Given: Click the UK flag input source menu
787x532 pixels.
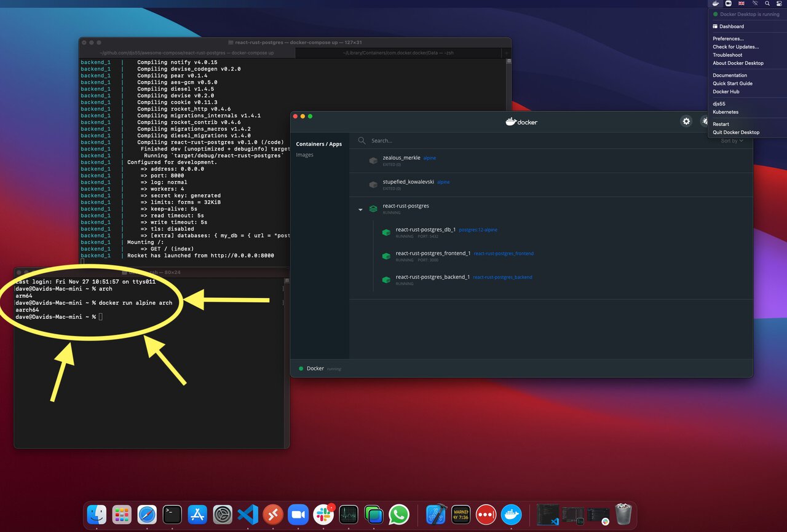Looking at the screenshot, I should 741,4.
